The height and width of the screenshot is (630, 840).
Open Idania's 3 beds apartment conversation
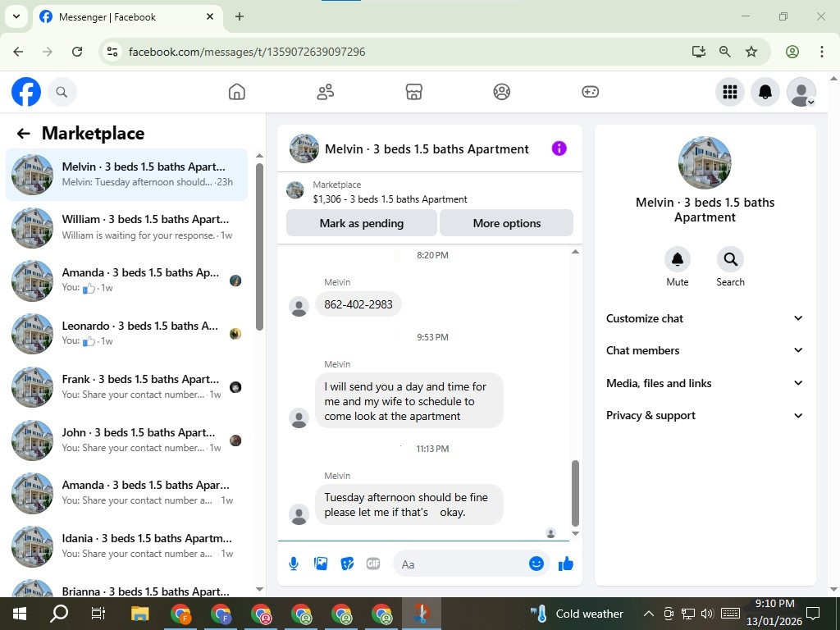coord(127,546)
